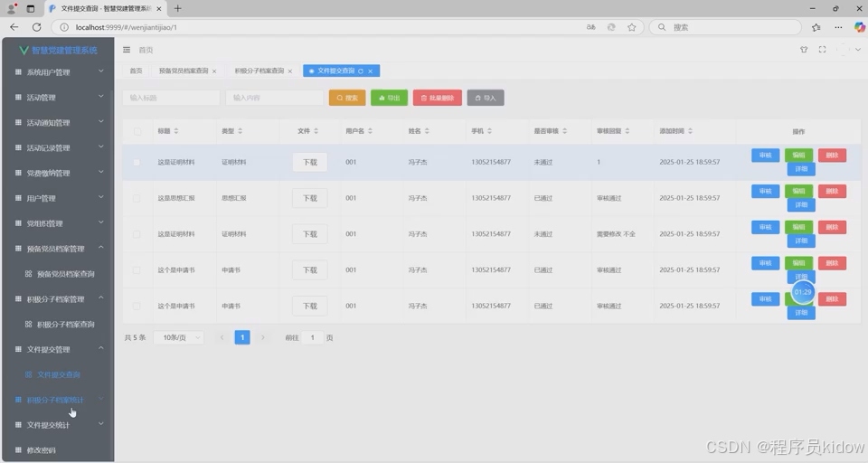Tick the checkbox for 这是思想汇报 row

137,198
